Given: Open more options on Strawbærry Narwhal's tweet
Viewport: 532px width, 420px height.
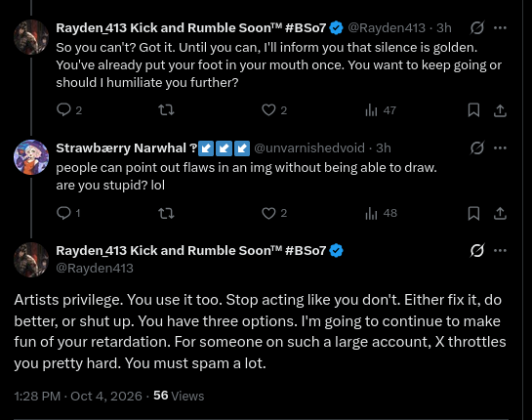Looking at the screenshot, I should (x=500, y=147).
